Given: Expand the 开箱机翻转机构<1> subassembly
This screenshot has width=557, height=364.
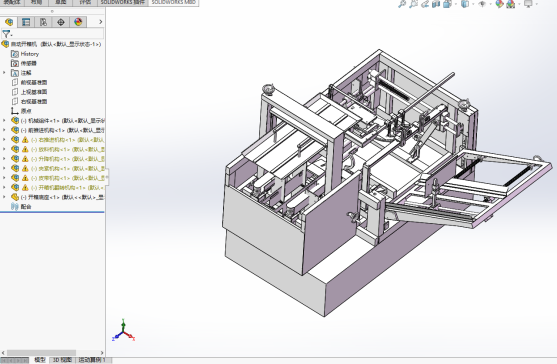Looking at the screenshot, I should (x=4, y=188).
